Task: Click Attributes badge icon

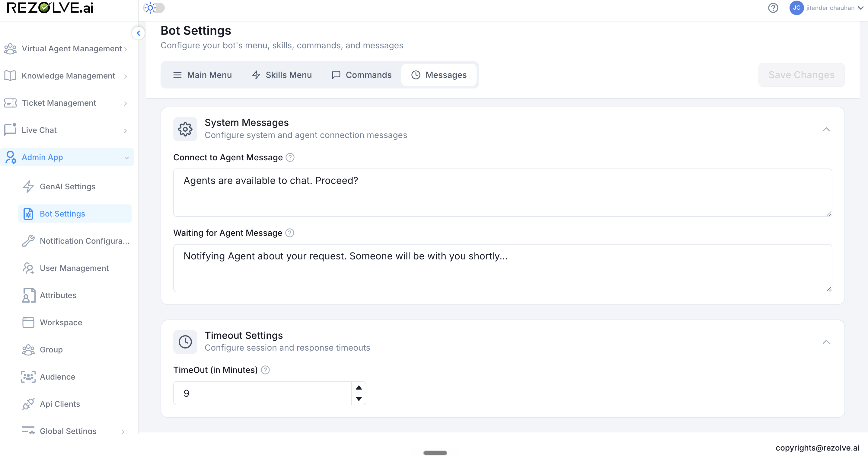Action: [x=28, y=295]
